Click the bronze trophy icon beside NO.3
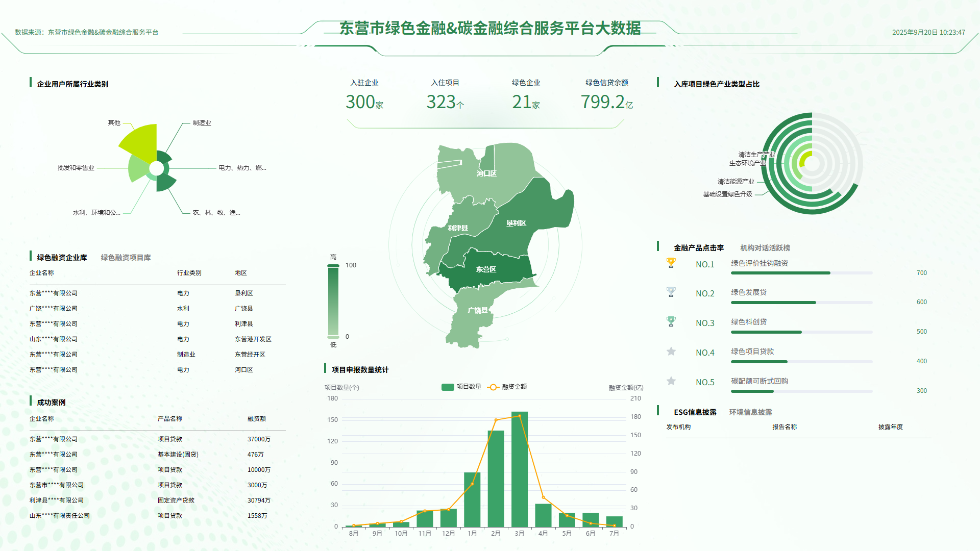This screenshot has height=551, width=980. click(x=671, y=321)
